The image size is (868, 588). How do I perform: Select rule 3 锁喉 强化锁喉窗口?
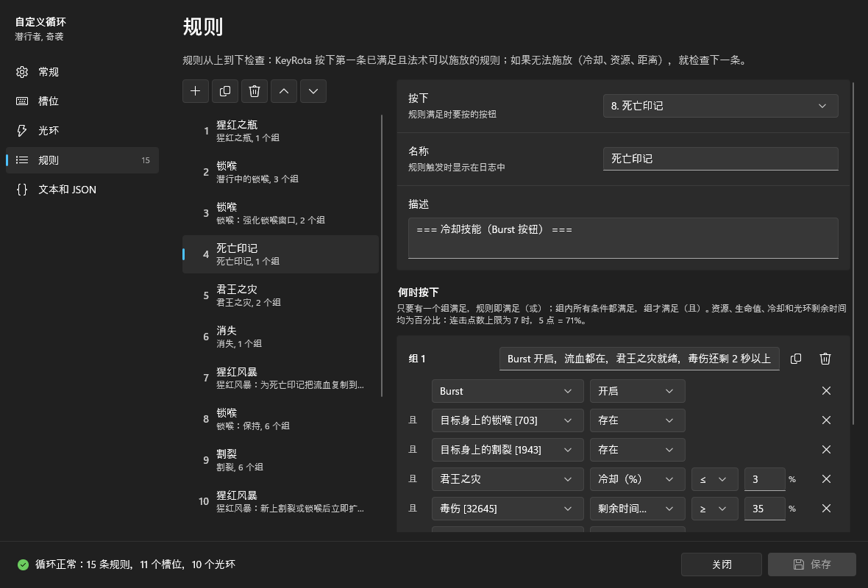[x=281, y=213]
